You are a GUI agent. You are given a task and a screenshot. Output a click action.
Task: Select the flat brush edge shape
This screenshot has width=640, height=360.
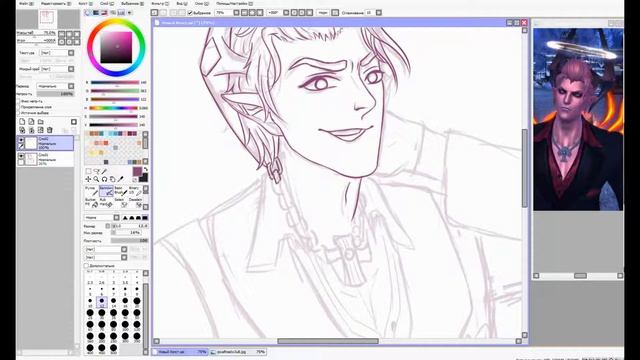[145, 218]
